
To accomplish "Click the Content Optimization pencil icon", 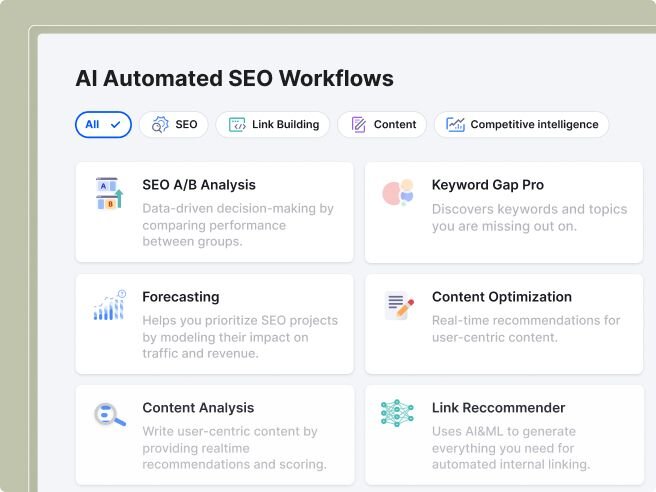I will click(399, 305).
